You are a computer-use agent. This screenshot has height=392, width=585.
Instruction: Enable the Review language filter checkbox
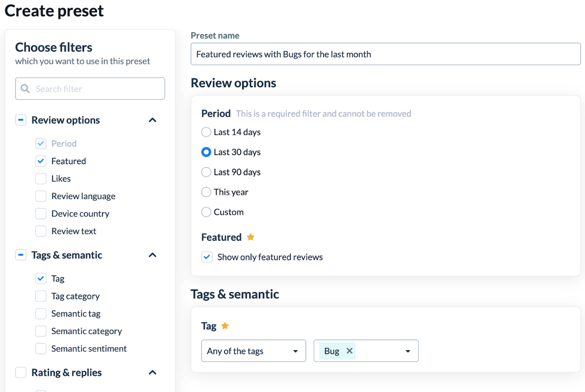pyautogui.click(x=41, y=196)
